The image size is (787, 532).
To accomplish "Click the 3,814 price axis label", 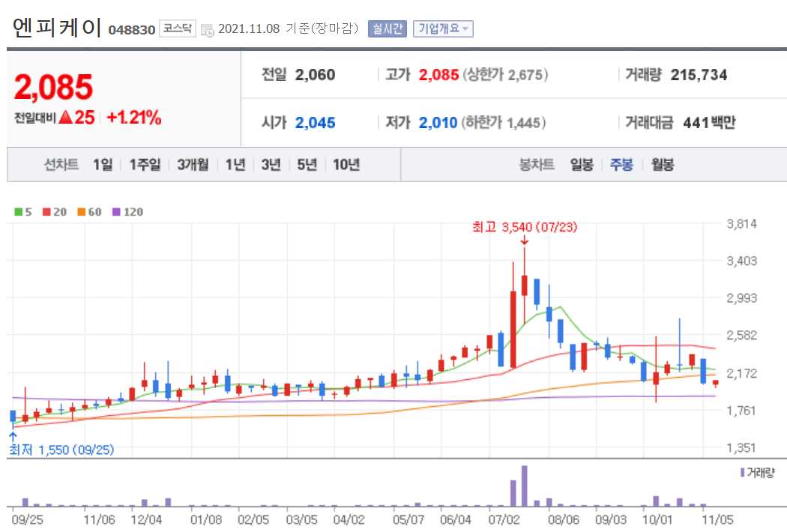I will tap(742, 224).
